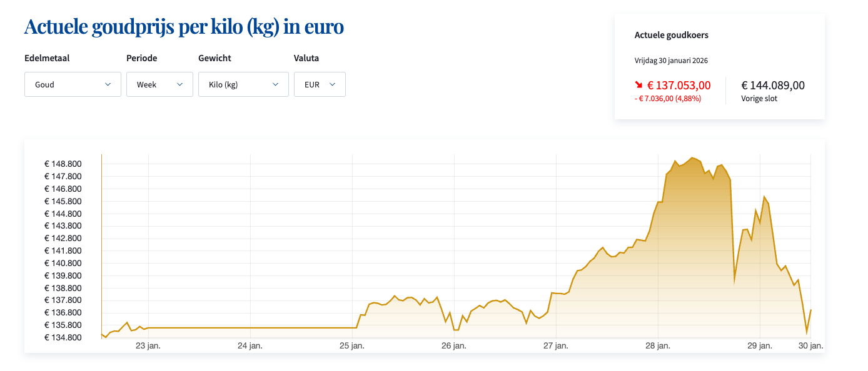Click the page heading Actuele goudprijs per kilo
The height and width of the screenshot is (371, 868).
tap(184, 27)
